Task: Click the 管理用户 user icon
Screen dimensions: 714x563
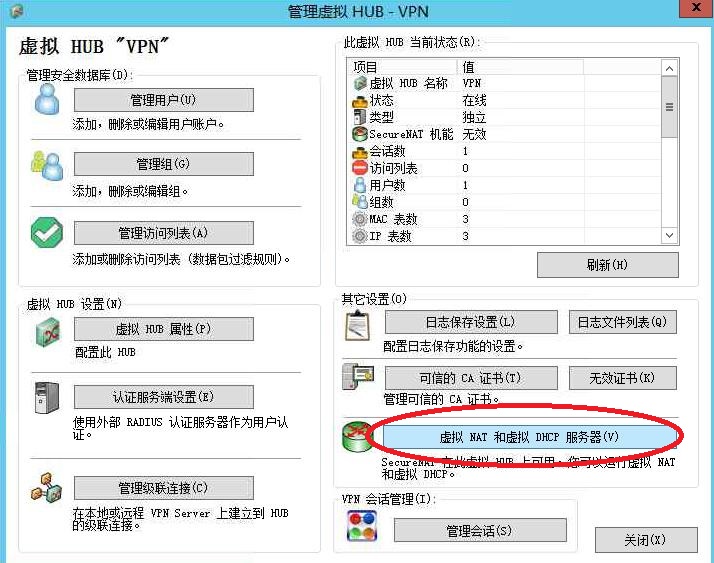Action: click(x=46, y=100)
